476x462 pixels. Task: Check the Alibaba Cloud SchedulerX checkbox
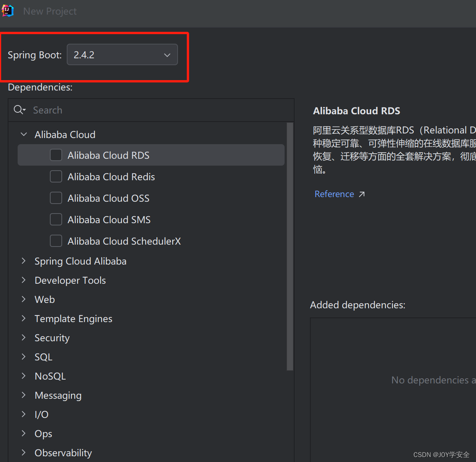[x=56, y=241]
